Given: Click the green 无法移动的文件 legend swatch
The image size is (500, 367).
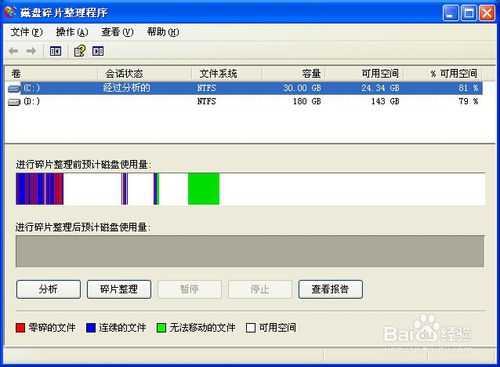Looking at the screenshot, I should coord(162,328).
